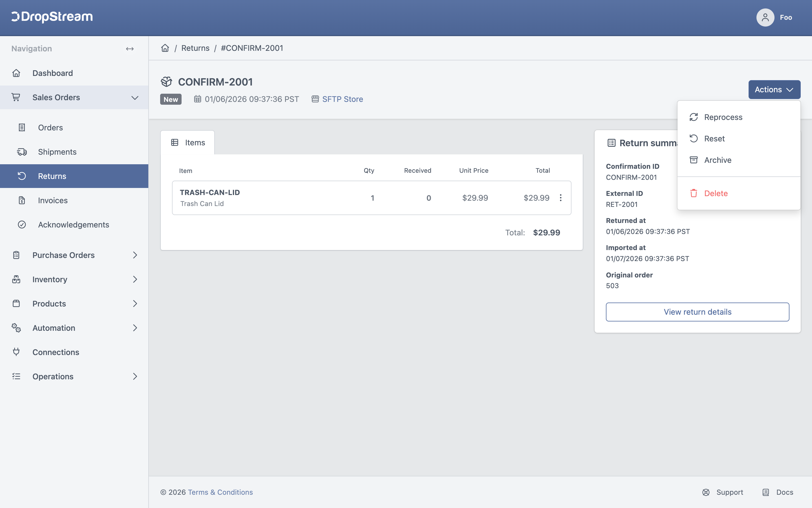Select Reprocess from Actions menu
The width and height of the screenshot is (812, 508).
(739, 117)
